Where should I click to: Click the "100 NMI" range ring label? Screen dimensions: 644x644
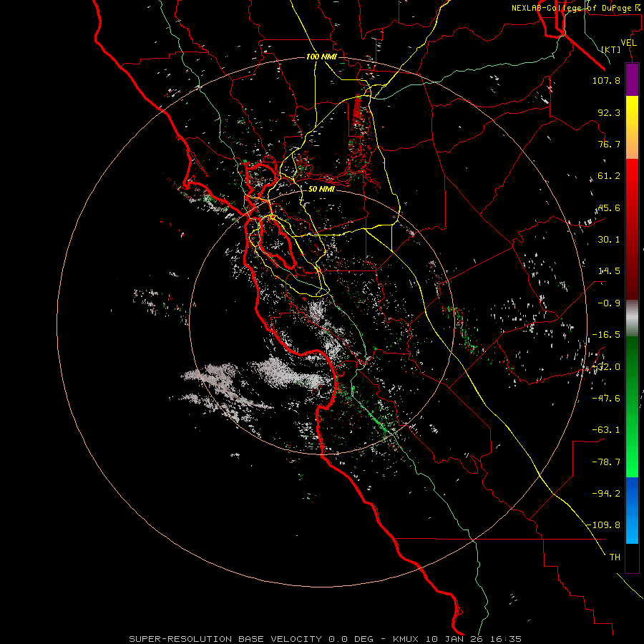(321, 57)
